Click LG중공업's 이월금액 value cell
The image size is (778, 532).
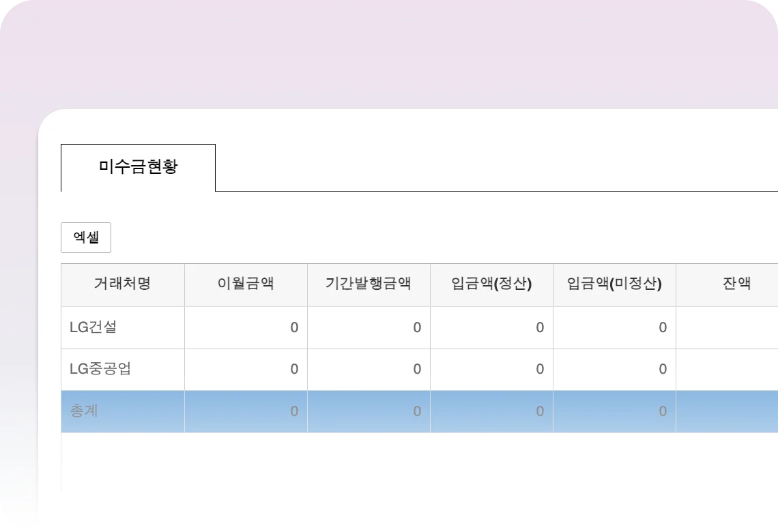click(246, 370)
